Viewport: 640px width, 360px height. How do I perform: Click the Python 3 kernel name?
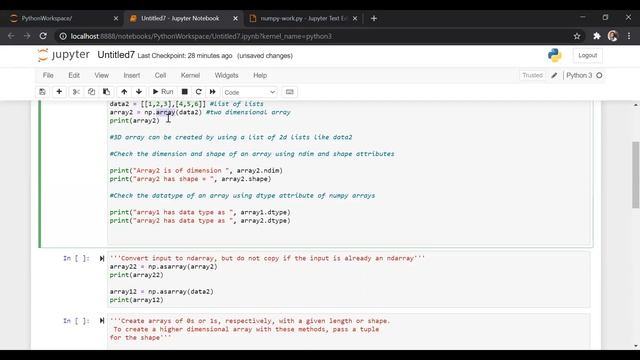coord(579,76)
